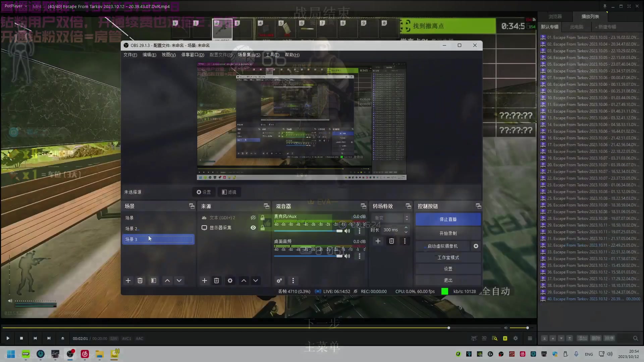Move source up arrow in Sources panel
This screenshot has width=644, height=362.
[x=244, y=281]
